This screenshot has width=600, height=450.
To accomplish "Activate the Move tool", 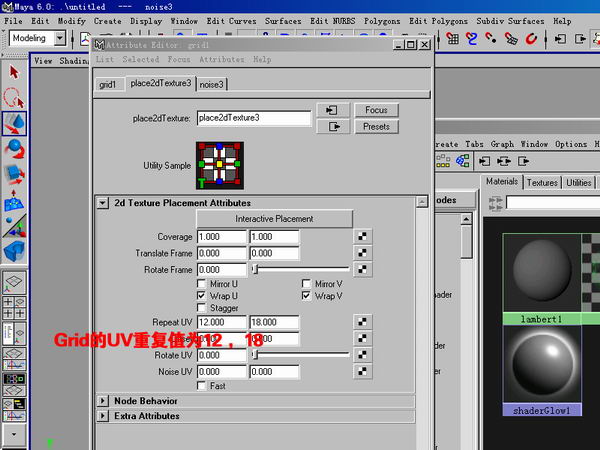I will (x=14, y=124).
